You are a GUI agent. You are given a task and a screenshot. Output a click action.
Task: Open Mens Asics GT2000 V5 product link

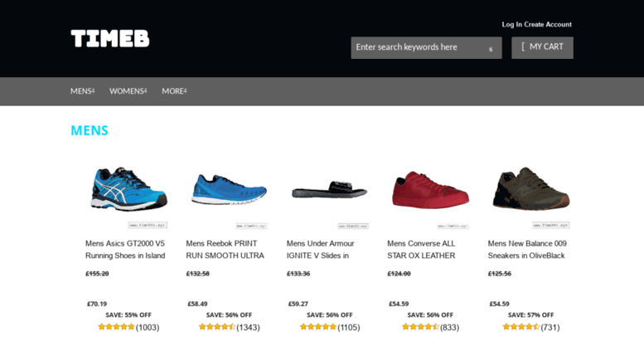tap(125, 250)
